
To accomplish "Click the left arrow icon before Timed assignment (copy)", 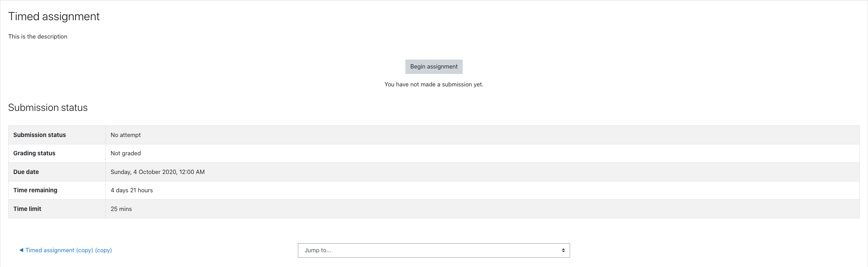I will pos(21,250).
